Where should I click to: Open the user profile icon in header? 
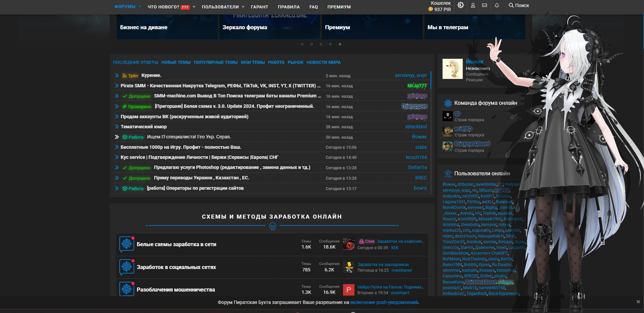click(x=473, y=5)
